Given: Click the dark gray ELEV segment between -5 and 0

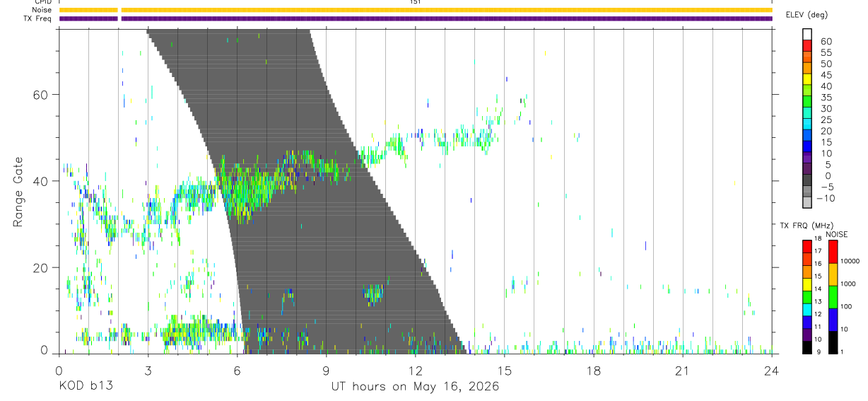Looking at the screenshot, I should click(807, 180).
